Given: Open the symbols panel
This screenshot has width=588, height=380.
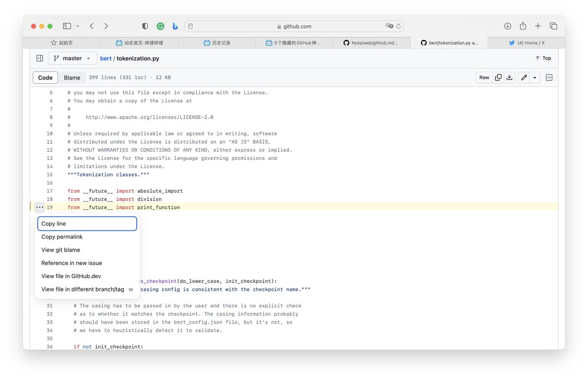Looking at the screenshot, I should (x=549, y=77).
